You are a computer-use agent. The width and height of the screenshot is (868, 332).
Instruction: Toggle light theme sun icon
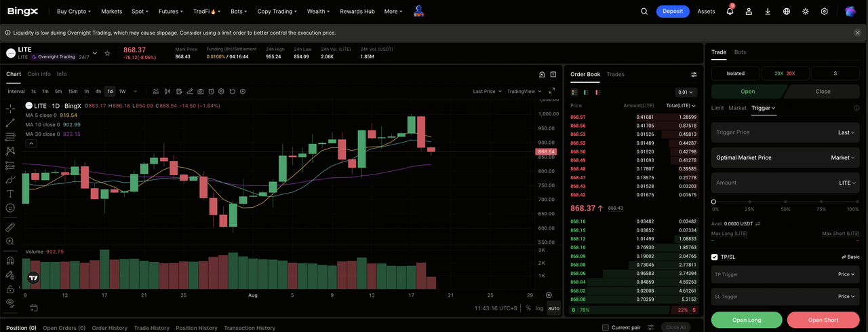806,12
